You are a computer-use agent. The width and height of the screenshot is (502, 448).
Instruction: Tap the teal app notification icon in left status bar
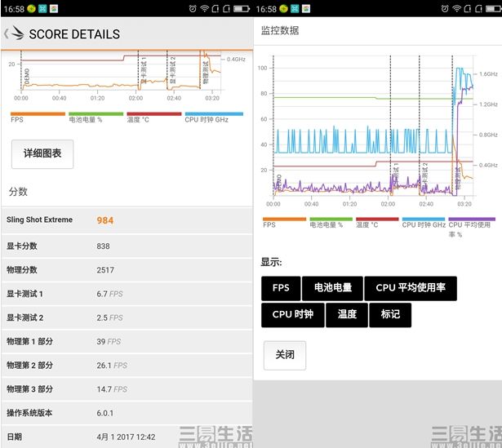tap(42, 9)
